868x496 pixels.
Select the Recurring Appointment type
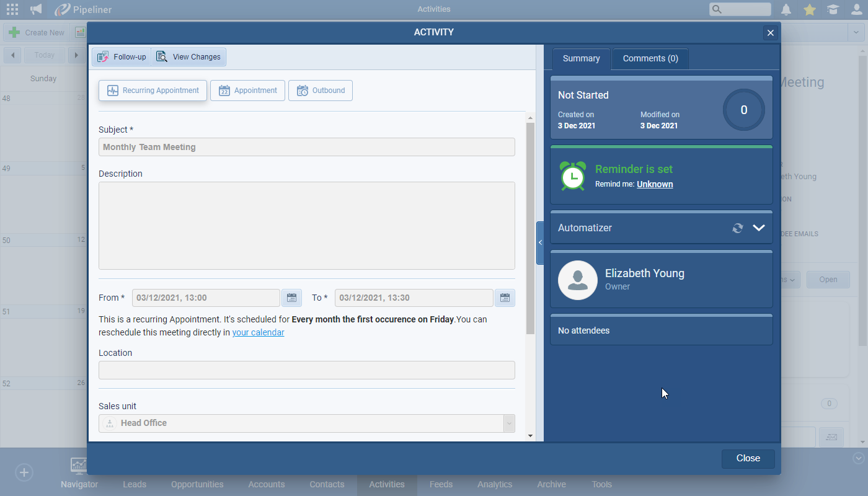[153, 90]
